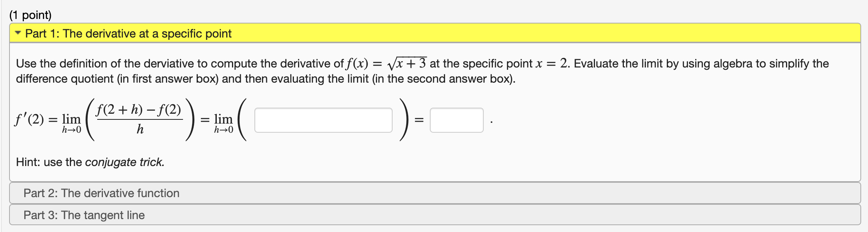868x232 pixels.
Task: Select the second answer box for the limit value
Action: coord(456,119)
